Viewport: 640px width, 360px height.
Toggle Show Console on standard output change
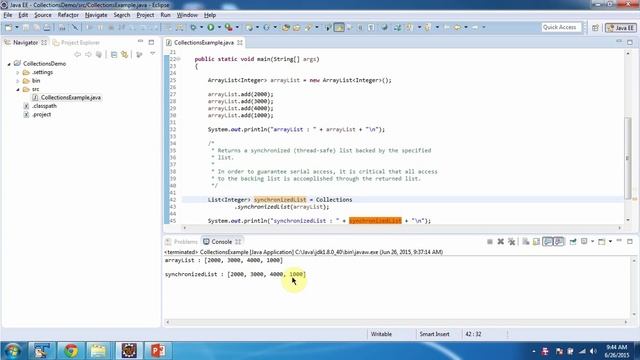[x=547, y=242]
